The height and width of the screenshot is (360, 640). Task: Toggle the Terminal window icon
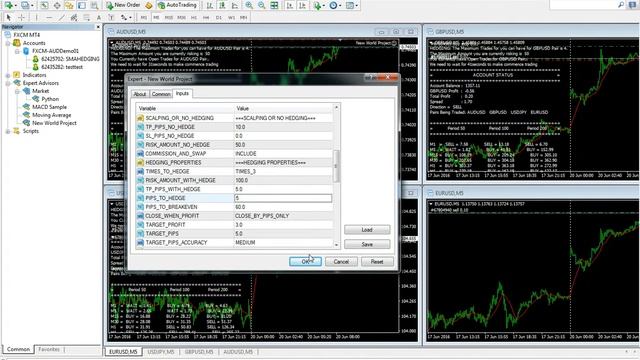[82, 5]
